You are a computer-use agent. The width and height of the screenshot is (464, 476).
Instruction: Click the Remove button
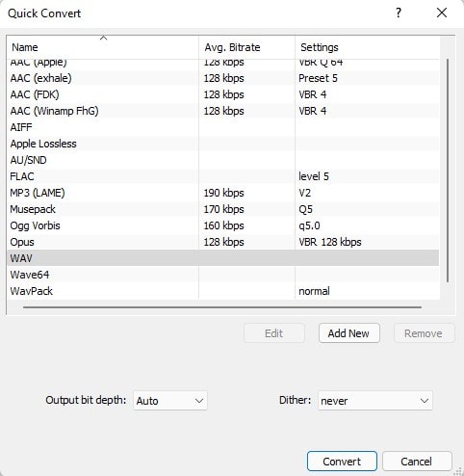(424, 333)
